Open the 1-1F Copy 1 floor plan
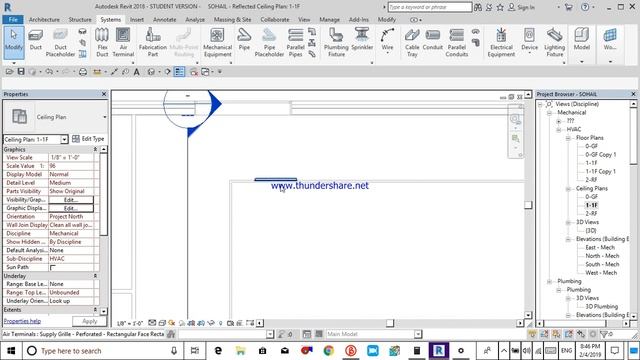The height and width of the screenshot is (360, 640). pos(600,171)
